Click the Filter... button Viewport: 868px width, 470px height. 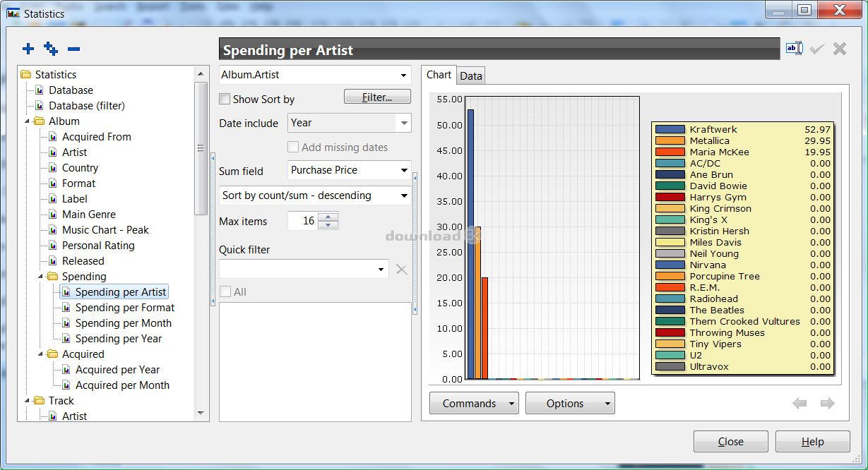pyautogui.click(x=377, y=97)
